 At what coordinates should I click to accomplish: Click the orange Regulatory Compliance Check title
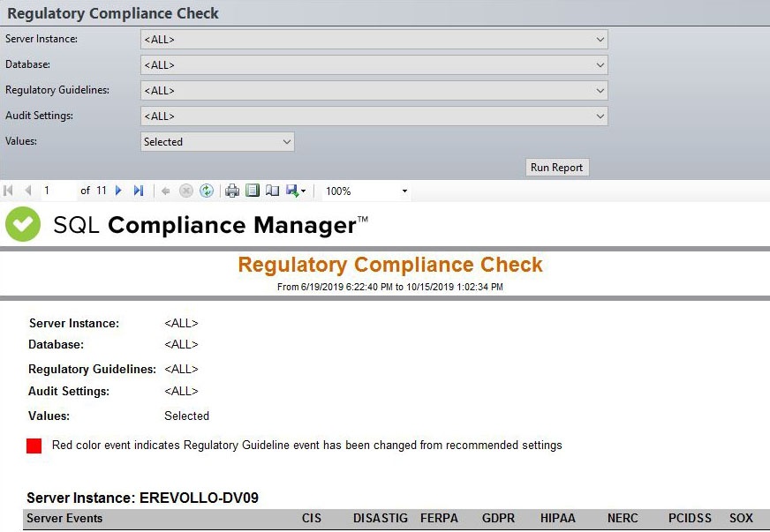pos(390,265)
